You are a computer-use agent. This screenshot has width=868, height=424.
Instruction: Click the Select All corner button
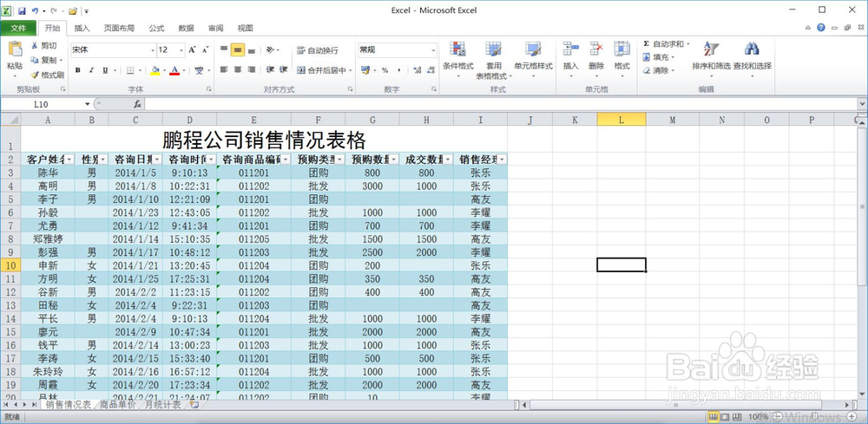tap(10, 120)
